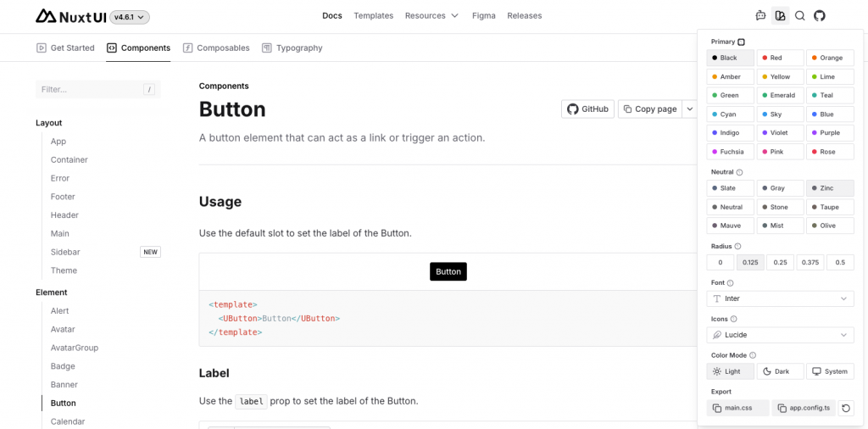Switch to the Composables tab
Viewport: 868px width, 429px height.
216,47
